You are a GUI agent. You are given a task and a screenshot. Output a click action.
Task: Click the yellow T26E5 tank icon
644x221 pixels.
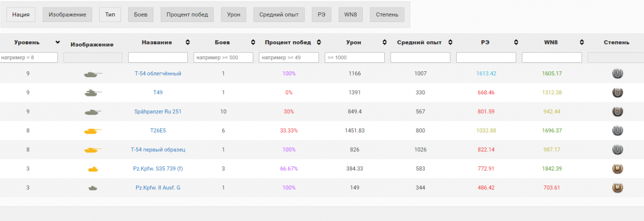pyautogui.click(x=93, y=130)
